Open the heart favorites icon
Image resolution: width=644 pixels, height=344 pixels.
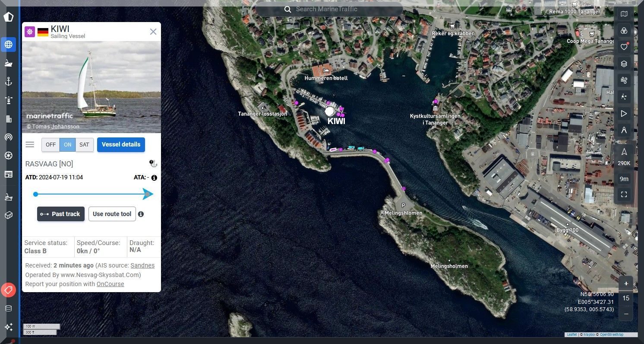tap(624, 47)
